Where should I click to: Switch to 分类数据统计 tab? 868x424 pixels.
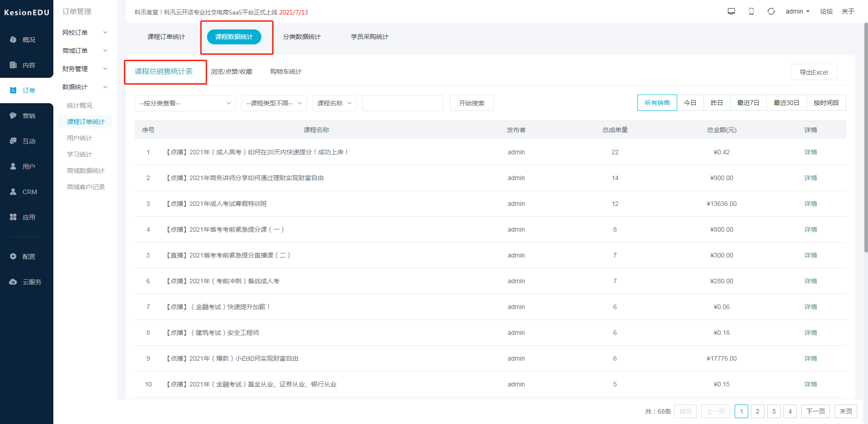point(302,37)
